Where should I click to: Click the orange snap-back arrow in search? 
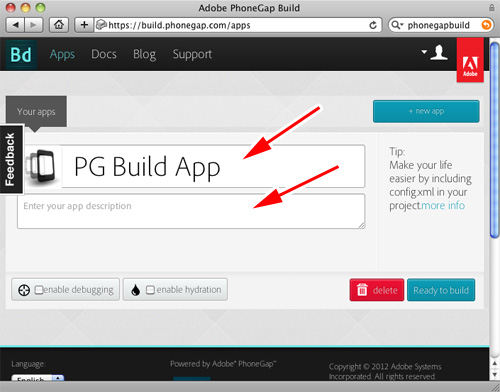tap(486, 25)
